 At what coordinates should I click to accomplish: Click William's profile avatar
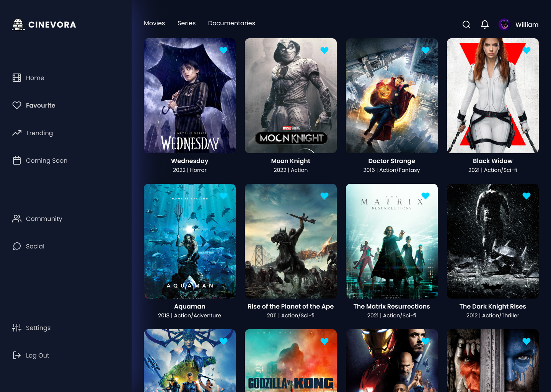tap(504, 24)
